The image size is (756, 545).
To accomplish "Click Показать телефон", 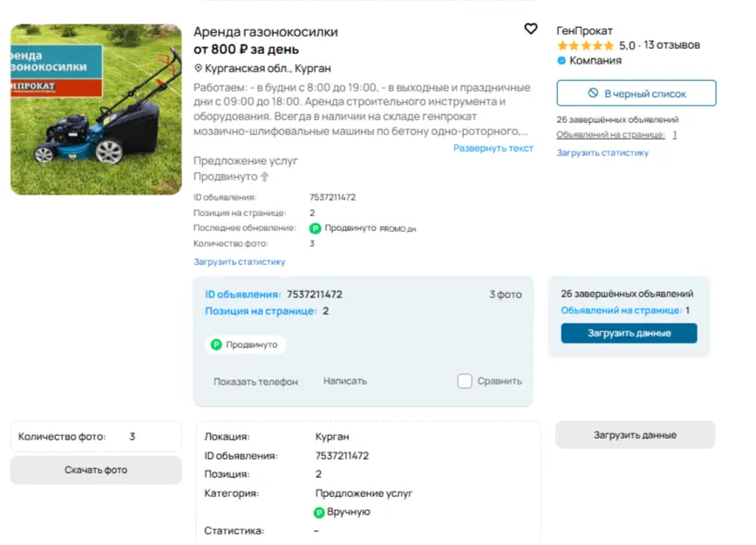I will [255, 382].
